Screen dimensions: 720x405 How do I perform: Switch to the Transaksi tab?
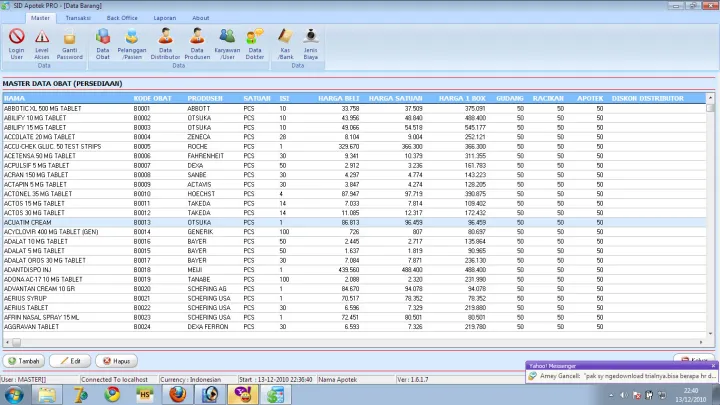78,18
